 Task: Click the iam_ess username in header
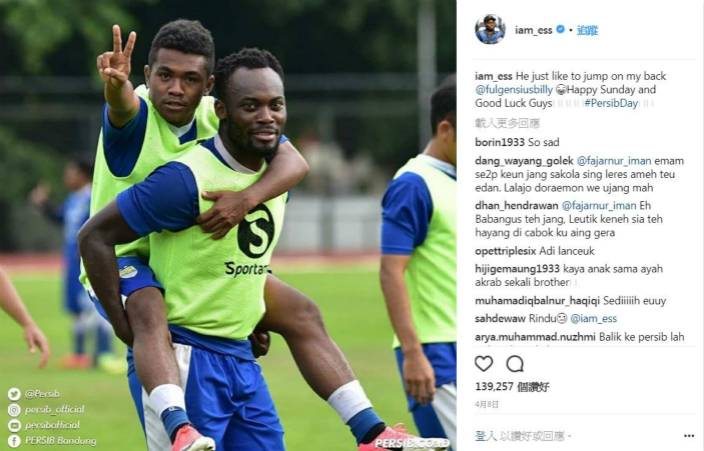[533, 30]
